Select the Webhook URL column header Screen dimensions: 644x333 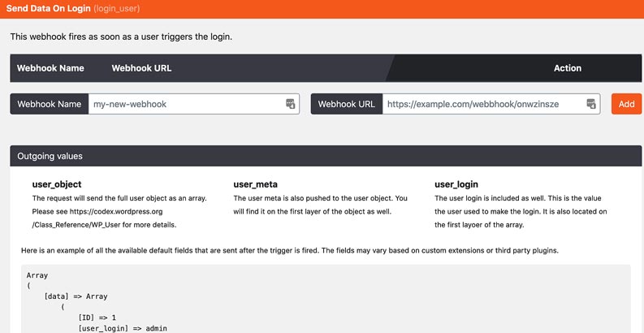point(141,68)
